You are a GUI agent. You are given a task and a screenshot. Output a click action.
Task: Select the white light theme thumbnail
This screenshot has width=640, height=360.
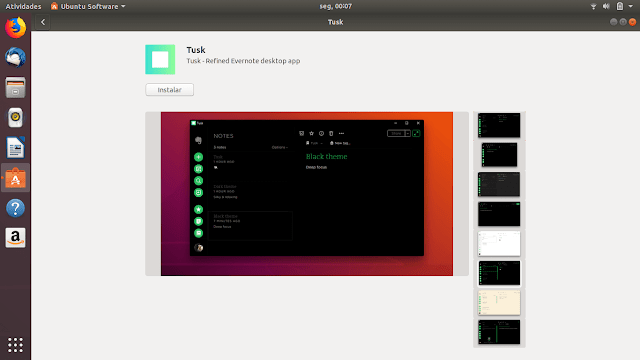coord(499,244)
